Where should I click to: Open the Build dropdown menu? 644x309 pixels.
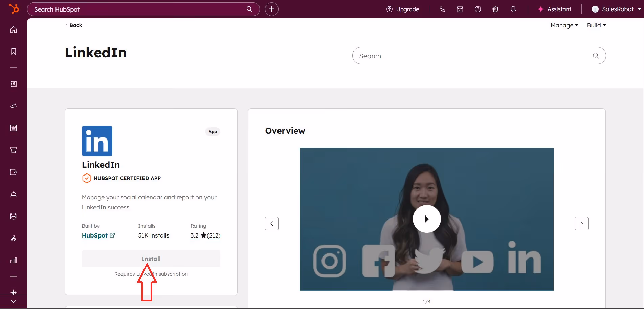596,25
